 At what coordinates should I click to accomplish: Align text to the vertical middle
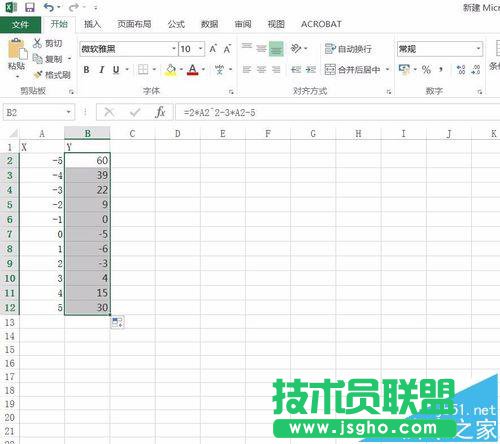pos(261,49)
